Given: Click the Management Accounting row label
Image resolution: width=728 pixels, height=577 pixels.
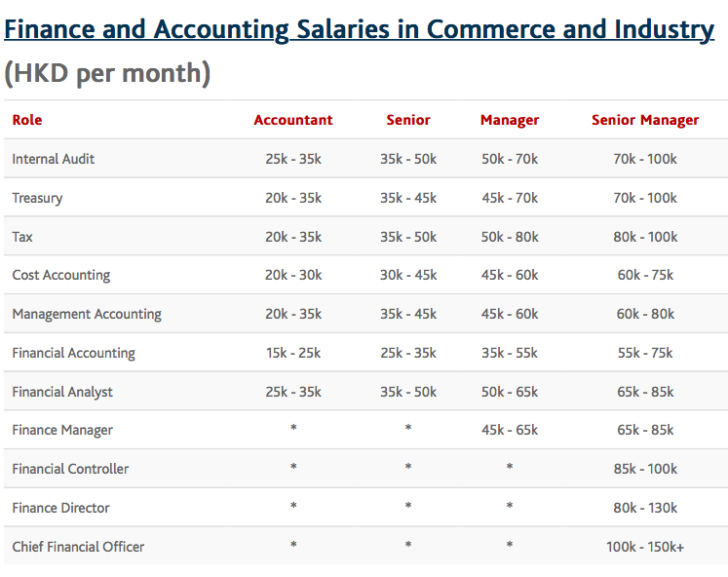Looking at the screenshot, I should pos(87,314).
